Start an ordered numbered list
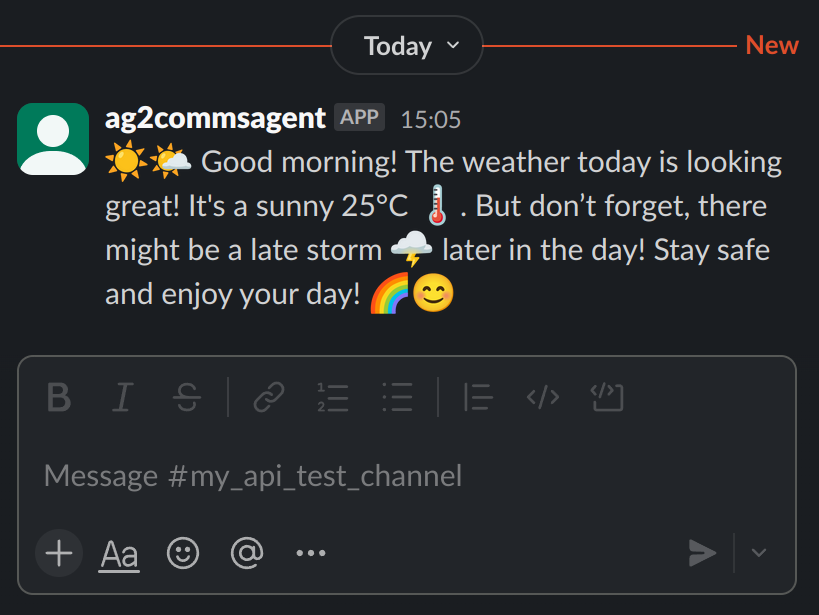 332,398
